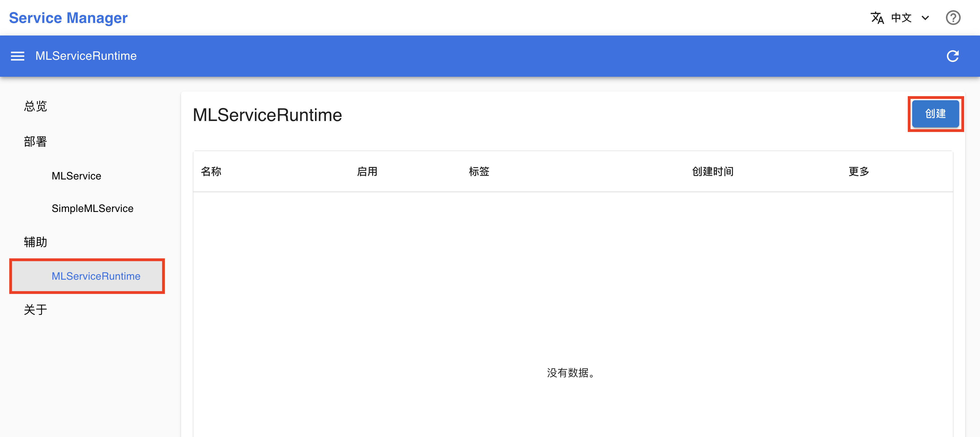Expand the 中文 language dropdown

pos(910,18)
